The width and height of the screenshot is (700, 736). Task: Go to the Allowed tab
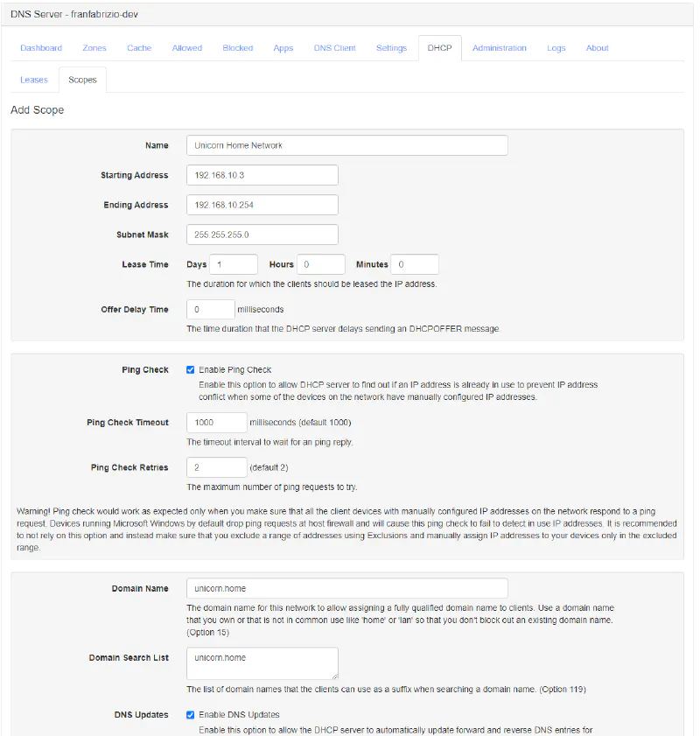(x=186, y=48)
